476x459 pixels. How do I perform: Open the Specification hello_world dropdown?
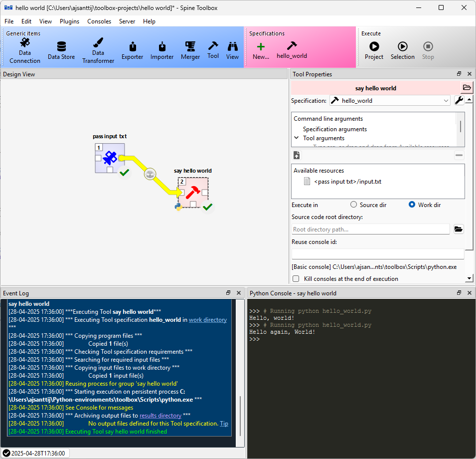[390, 101]
